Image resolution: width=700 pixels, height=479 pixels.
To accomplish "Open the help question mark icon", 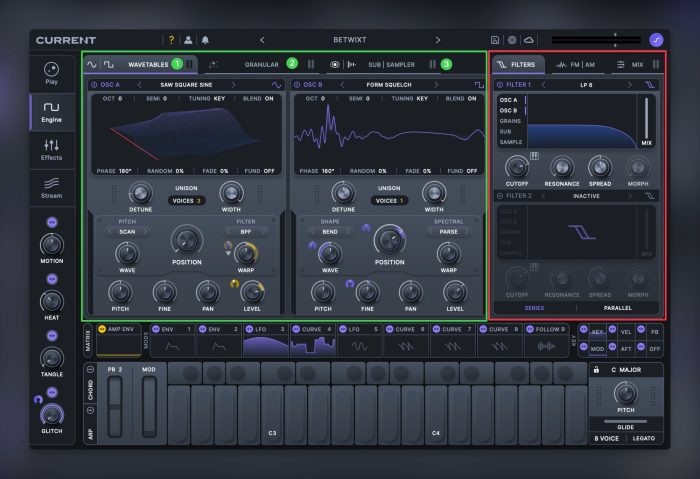I will (x=171, y=40).
